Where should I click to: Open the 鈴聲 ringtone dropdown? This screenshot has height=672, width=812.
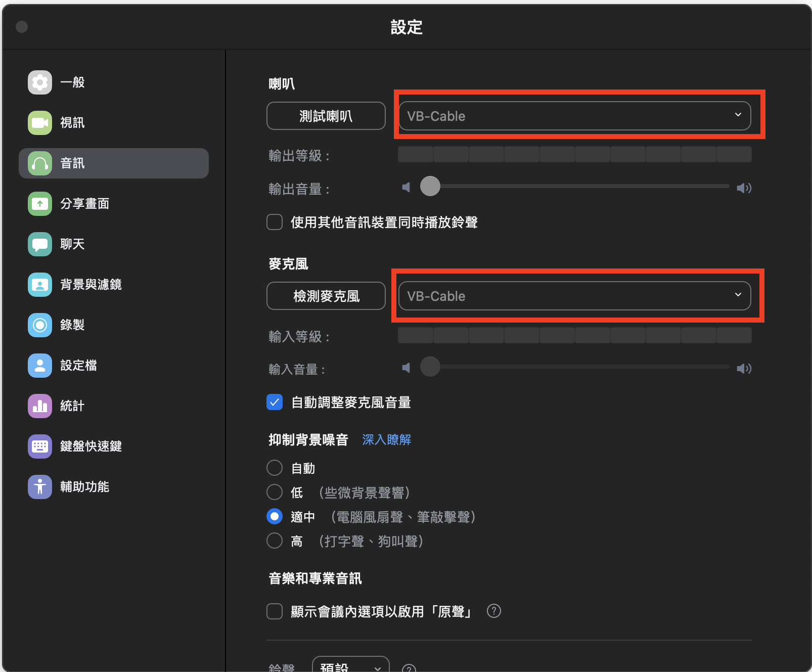(x=351, y=664)
